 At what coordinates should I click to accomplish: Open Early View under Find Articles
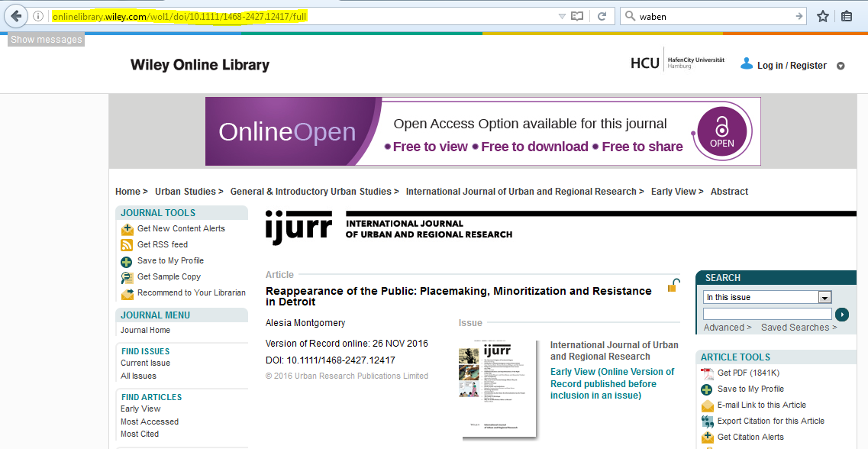(x=140, y=409)
